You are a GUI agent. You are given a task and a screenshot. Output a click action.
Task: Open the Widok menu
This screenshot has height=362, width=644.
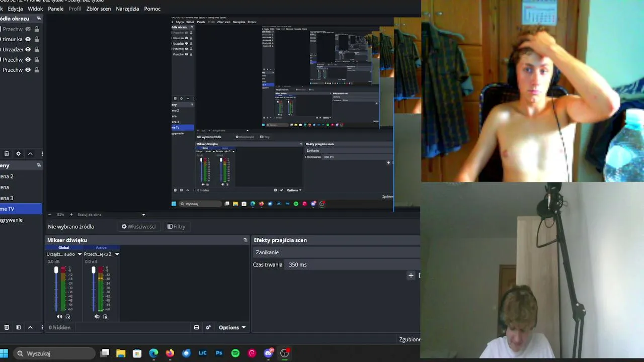click(x=35, y=9)
